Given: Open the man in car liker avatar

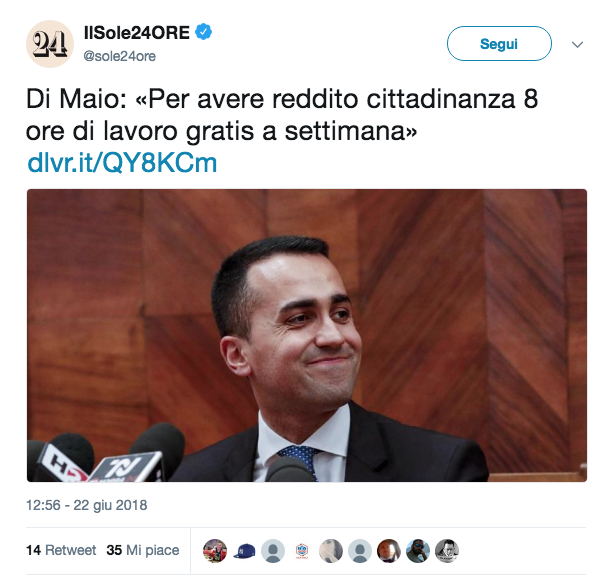Looking at the screenshot, I should click(389, 550).
